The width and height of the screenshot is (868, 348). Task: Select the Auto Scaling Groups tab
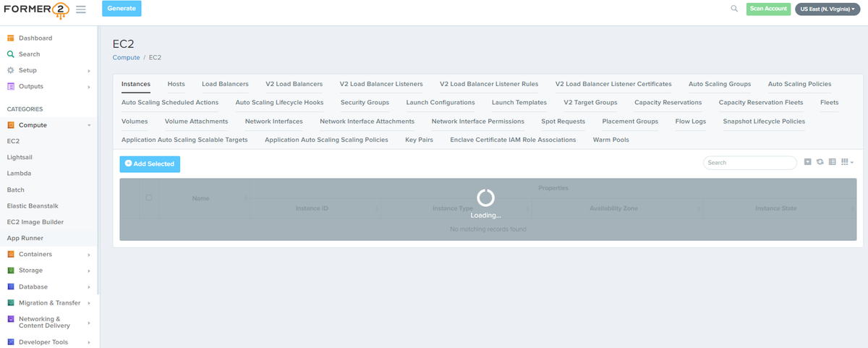(x=720, y=84)
